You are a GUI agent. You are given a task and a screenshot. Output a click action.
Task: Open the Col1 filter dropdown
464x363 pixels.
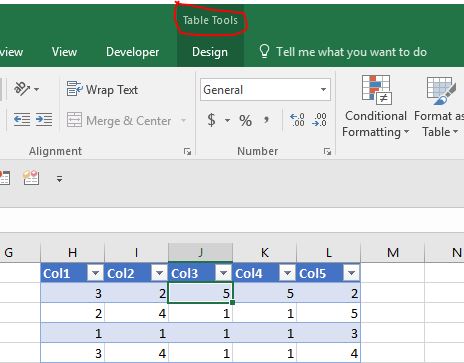[95, 273]
